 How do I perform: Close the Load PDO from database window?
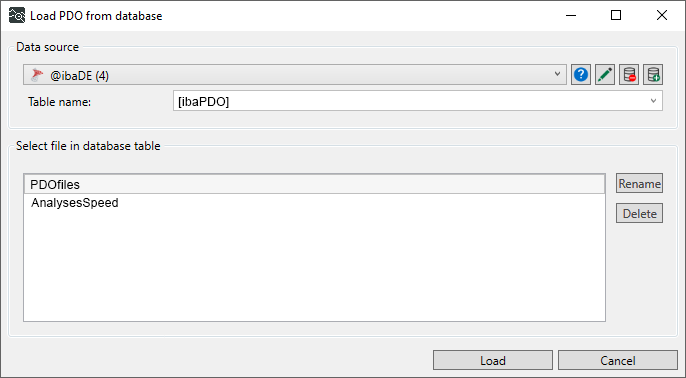(x=662, y=15)
